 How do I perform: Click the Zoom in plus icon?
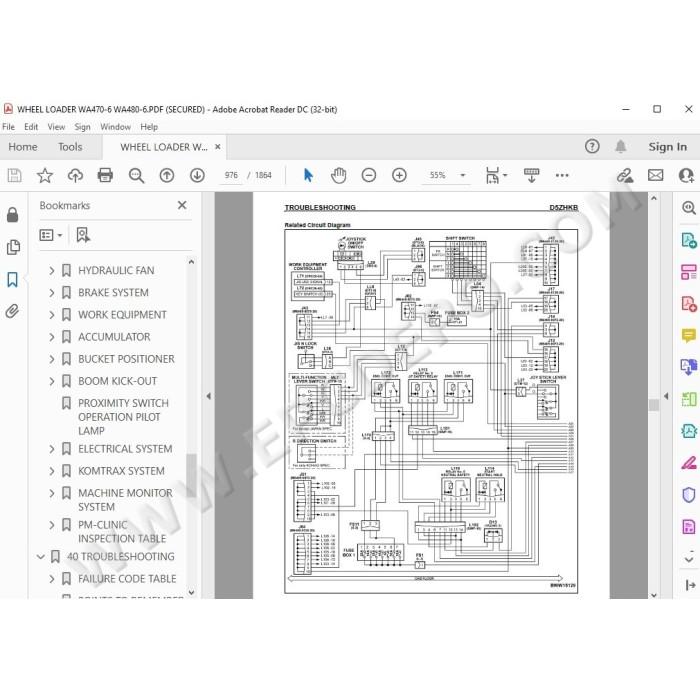click(x=399, y=175)
